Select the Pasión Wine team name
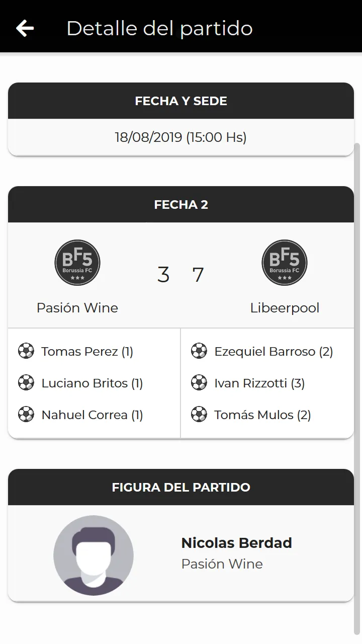The height and width of the screenshot is (644, 362). pyautogui.click(x=77, y=308)
